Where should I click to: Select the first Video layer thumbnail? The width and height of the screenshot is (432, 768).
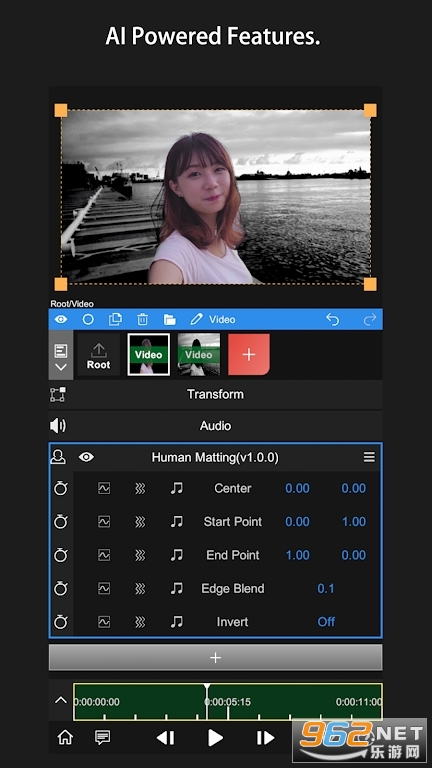[148, 355]
